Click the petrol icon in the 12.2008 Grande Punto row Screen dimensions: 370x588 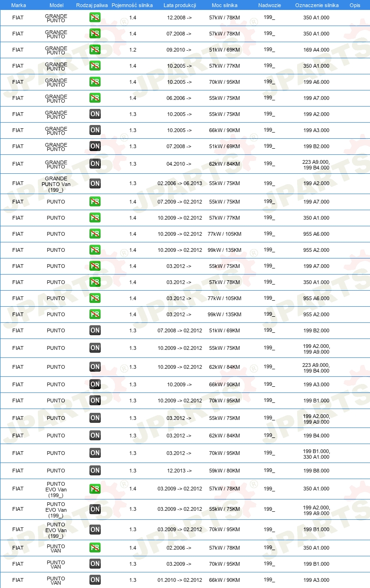pyautogui.click(x=95, y=18)
